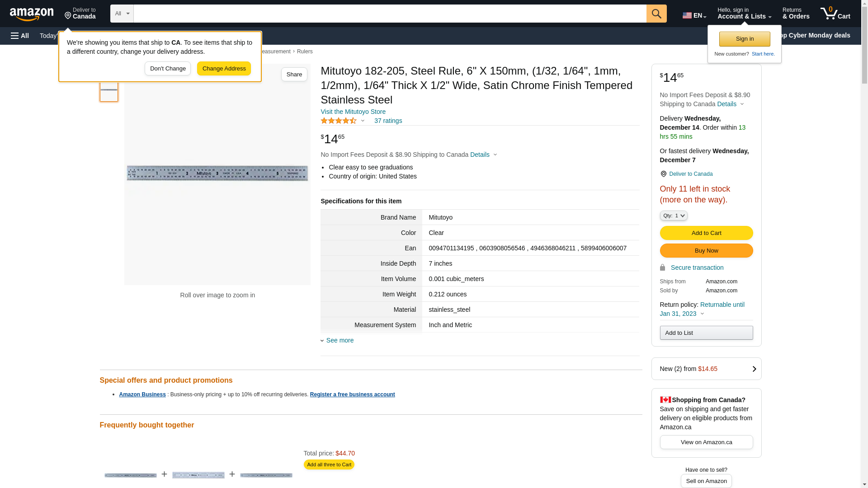Open the All hamburger menu
This screenshot has height=488, width=868.
click(20, 36)
